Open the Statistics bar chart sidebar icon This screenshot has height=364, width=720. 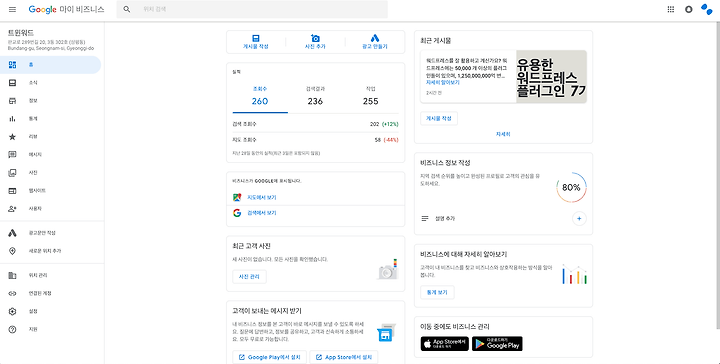12,118
